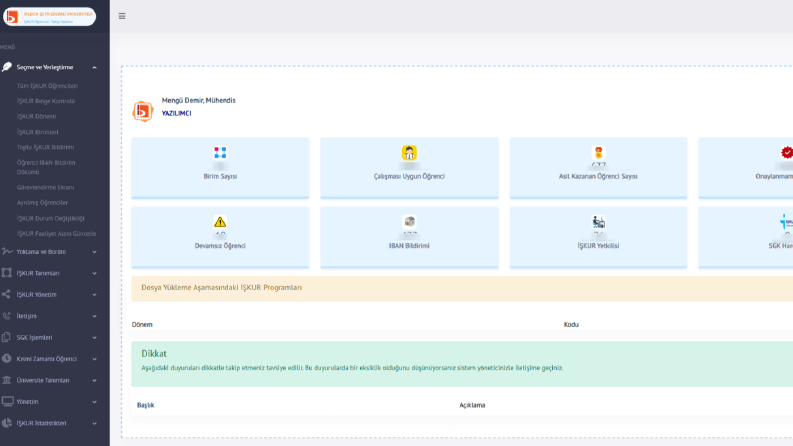Open İŞKUR Dönemi submenu item
The image size is (793, 446).
coord(36,116)
